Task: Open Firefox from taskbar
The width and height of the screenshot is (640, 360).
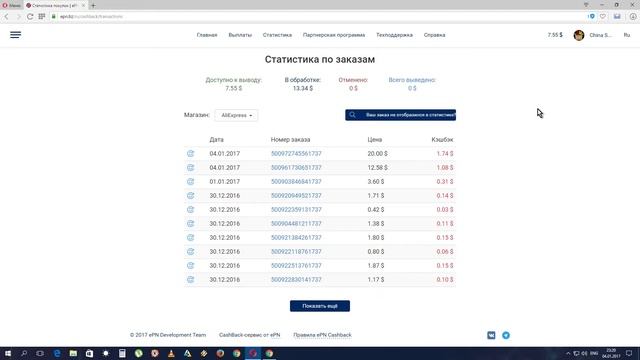Action: tap(220, 353)
